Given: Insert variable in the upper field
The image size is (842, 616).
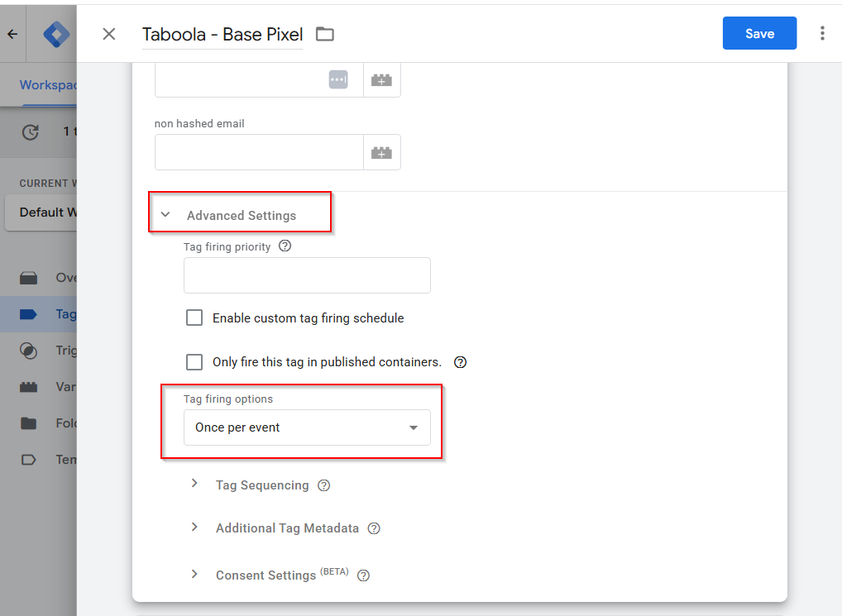Looking at the screenshot, I should (382, 80).
